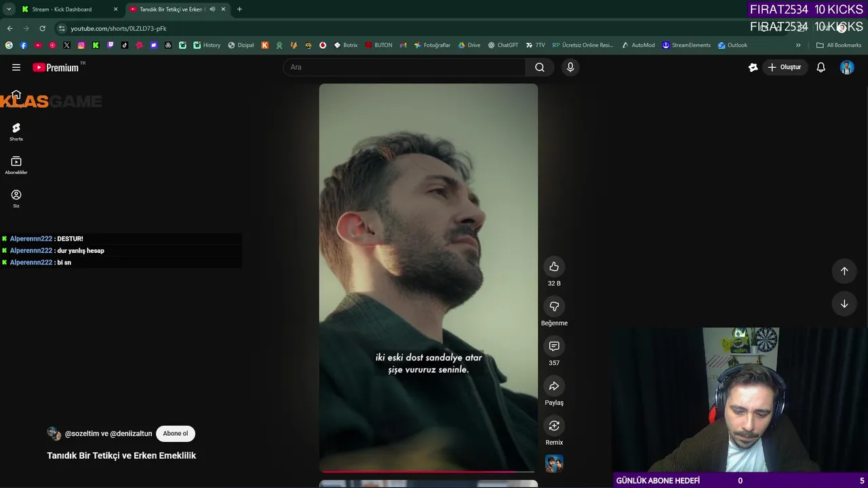The width and height of the screenshot is (868, 488).
Task: Open YouTube hamburger guide menu
Action: (x=16, y=67)
